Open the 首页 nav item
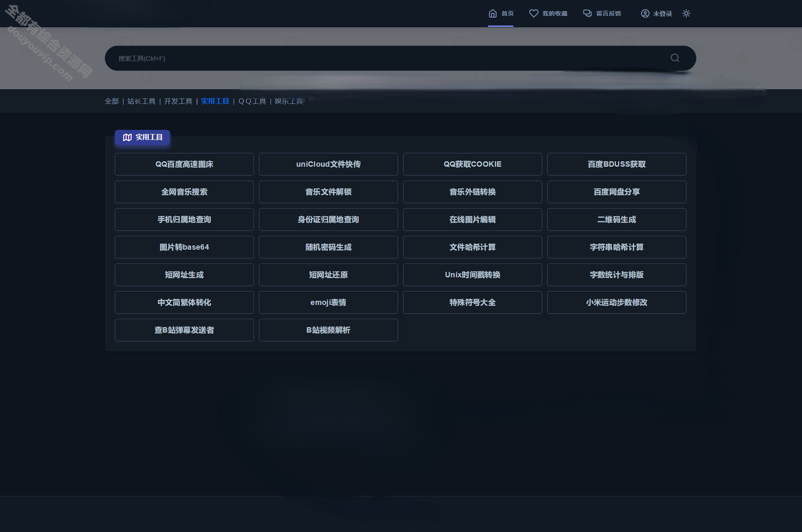This screenshot has width=802, height=532. pyautogui.click(x=501, y=13)
